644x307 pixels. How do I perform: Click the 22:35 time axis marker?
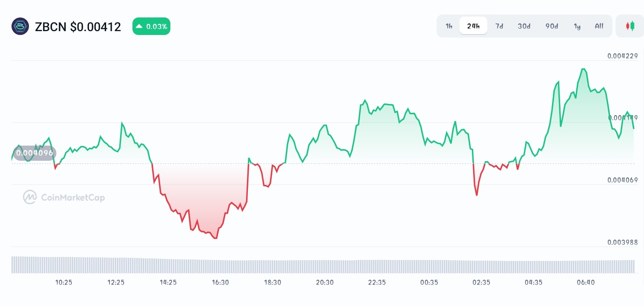coord(377,282)
